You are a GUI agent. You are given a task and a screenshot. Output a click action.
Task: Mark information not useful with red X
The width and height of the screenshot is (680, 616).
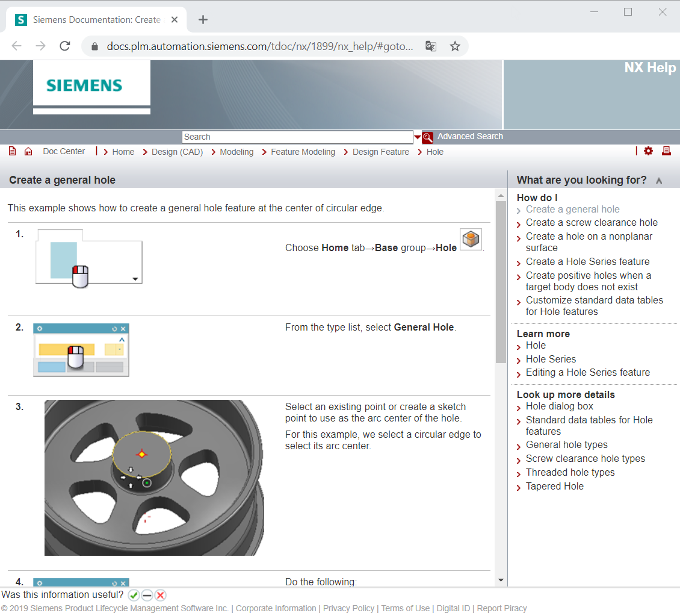tap(161, 595)
